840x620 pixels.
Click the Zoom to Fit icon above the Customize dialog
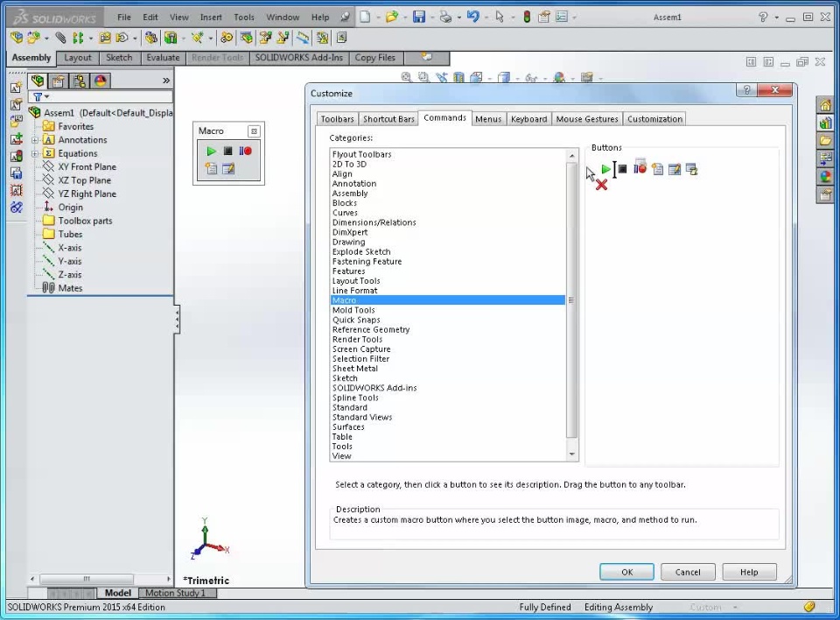[407, 77]
